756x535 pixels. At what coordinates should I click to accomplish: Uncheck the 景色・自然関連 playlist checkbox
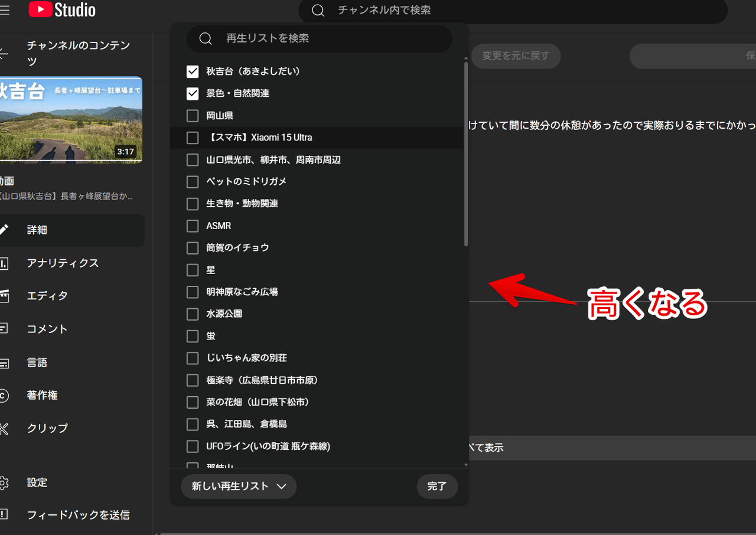[193, 93]
